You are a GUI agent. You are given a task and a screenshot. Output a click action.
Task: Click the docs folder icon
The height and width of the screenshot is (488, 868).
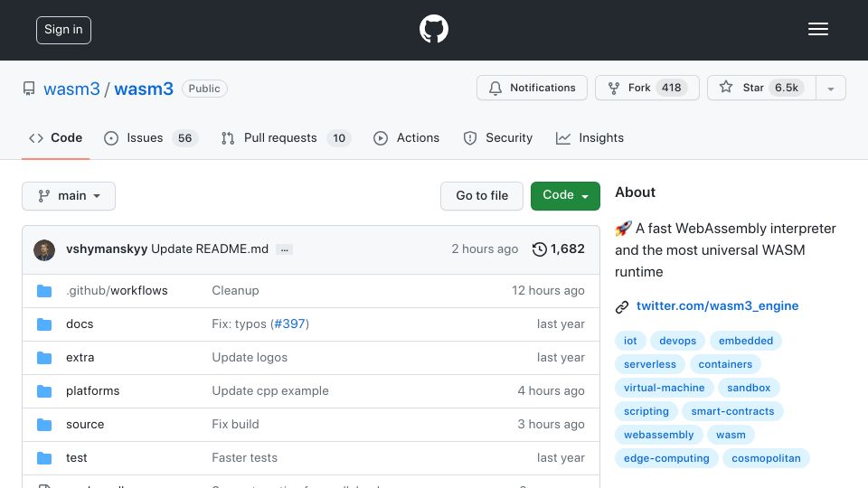pyautogui.click(x=44, y=324)
